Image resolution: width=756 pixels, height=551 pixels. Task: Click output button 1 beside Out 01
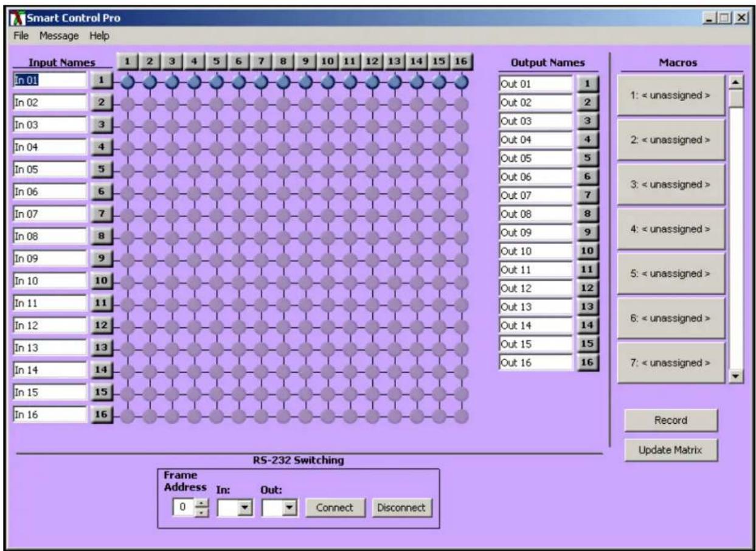(588, 84)
